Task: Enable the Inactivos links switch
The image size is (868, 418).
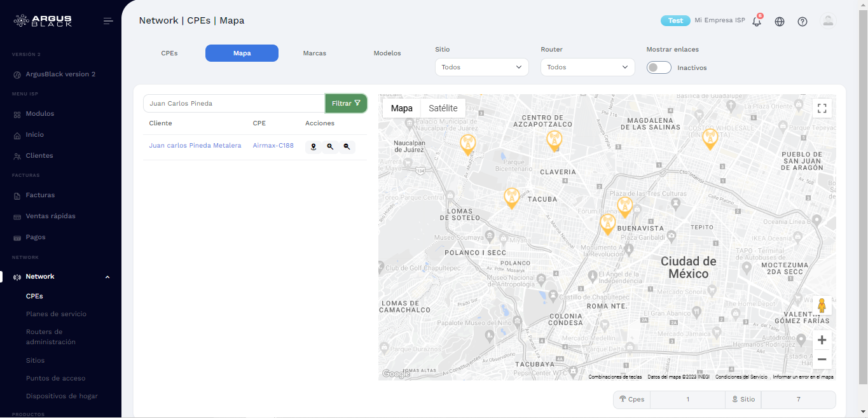Action: [x=659, y=67]
